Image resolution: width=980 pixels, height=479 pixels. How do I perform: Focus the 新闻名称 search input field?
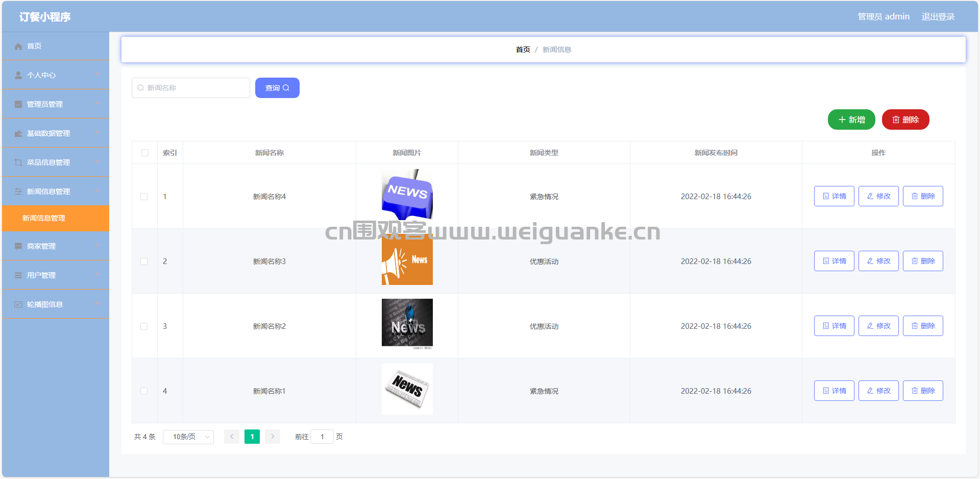191,88
